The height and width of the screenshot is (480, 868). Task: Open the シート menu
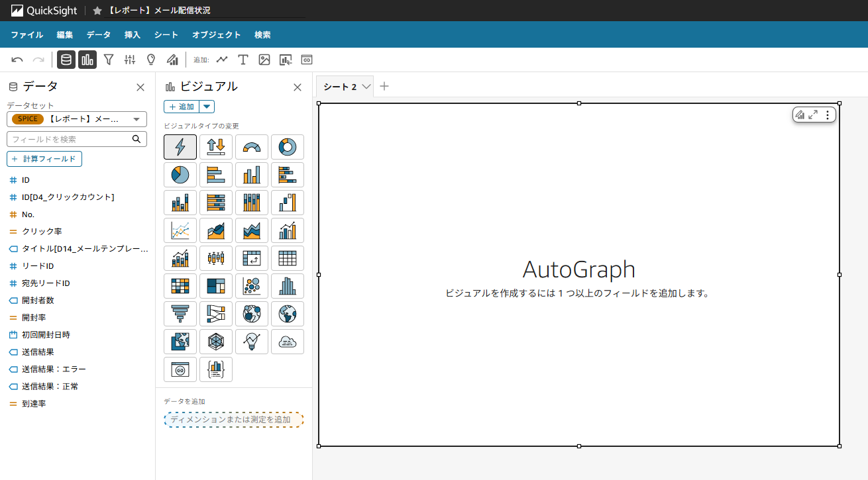pyautogui.click(x=166, y=34)
